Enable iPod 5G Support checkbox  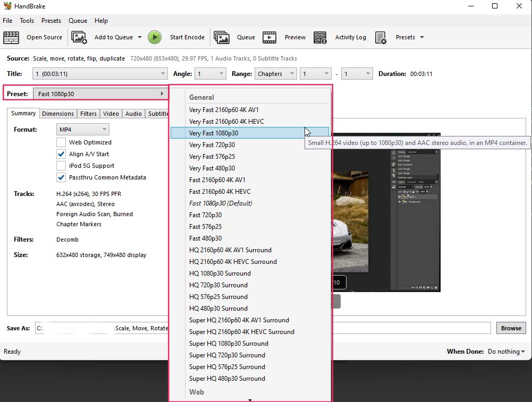click(x=61, y=166)
